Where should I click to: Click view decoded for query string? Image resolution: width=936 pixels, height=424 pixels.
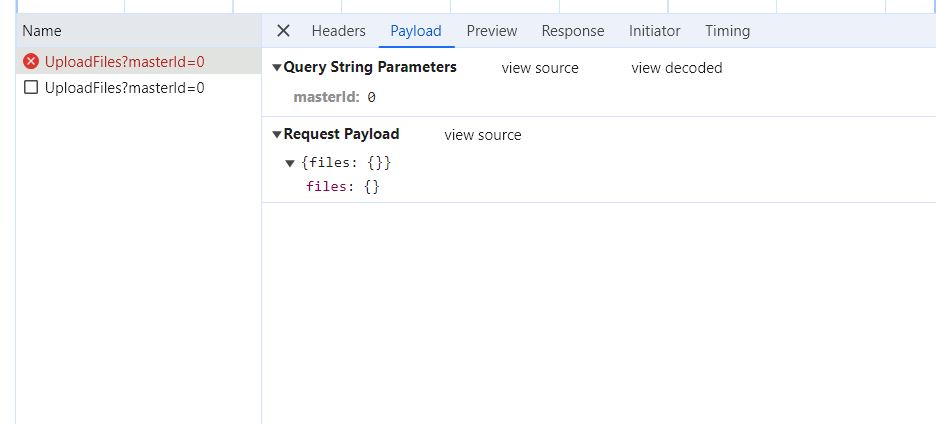pos(676,68)
